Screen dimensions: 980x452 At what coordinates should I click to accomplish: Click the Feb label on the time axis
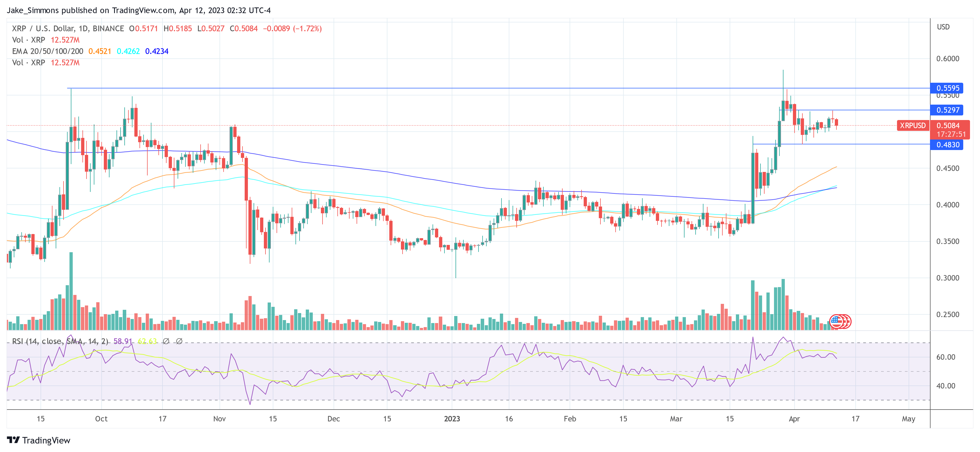(570, 419)
